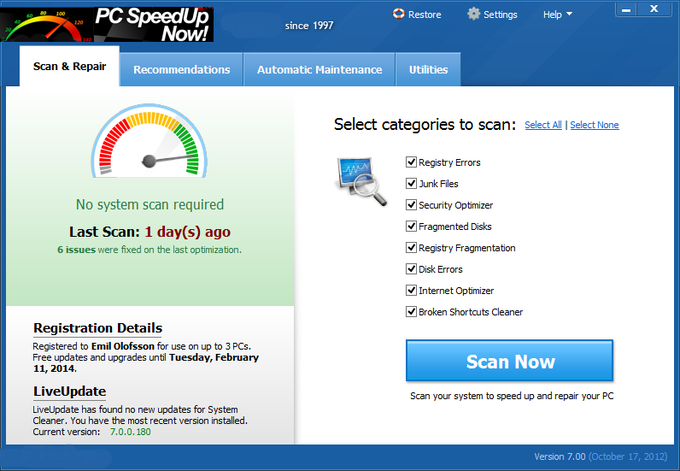680x471 pixels.
Task: Uncheck Broken Shortcuts Cleaner option
Action: [x=411, y=312]
